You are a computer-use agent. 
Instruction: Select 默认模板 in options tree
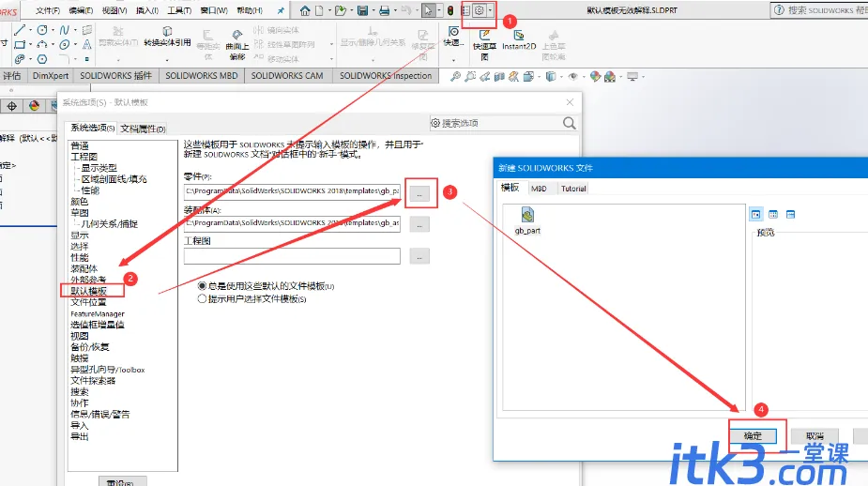click(x=88, y=291)
